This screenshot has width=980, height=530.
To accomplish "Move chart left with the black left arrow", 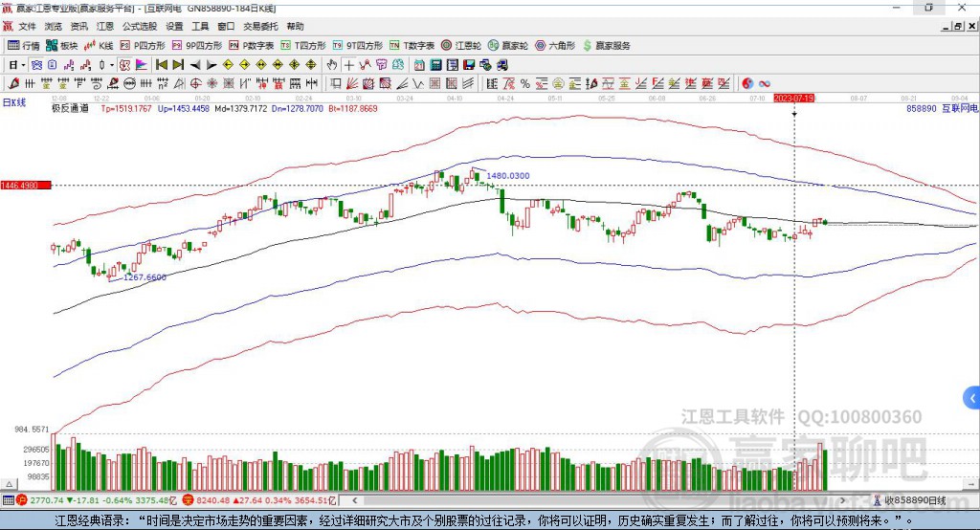I will (195, 65).
